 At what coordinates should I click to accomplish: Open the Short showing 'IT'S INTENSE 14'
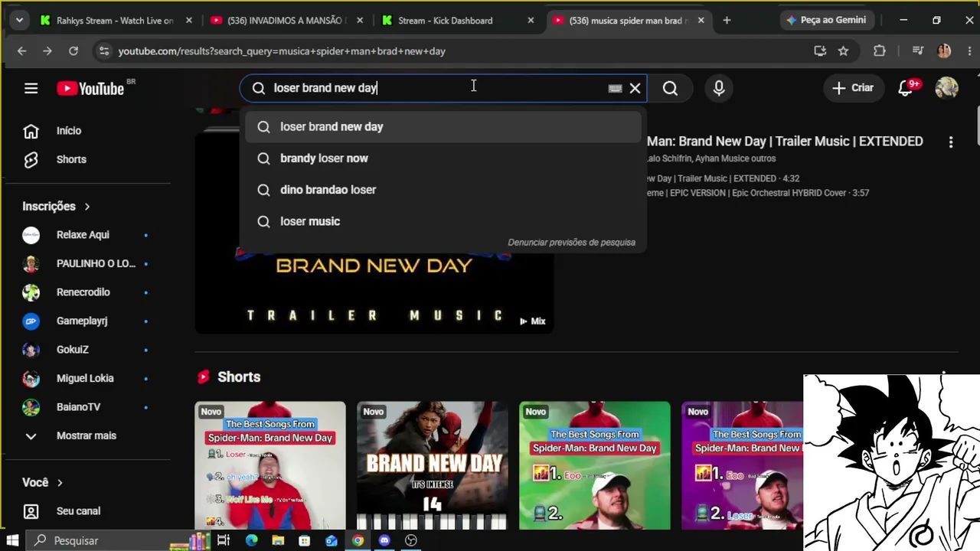[x=433, y=465]
